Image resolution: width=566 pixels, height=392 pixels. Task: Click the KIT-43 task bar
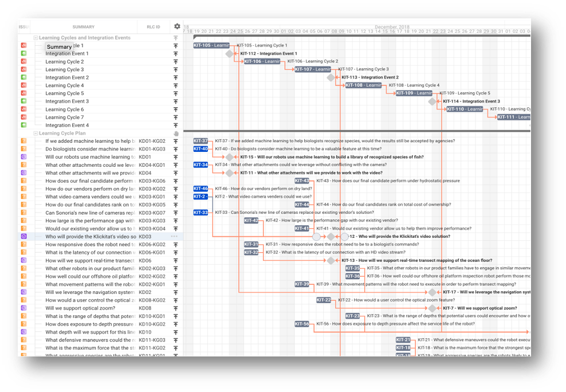(302, 181)
